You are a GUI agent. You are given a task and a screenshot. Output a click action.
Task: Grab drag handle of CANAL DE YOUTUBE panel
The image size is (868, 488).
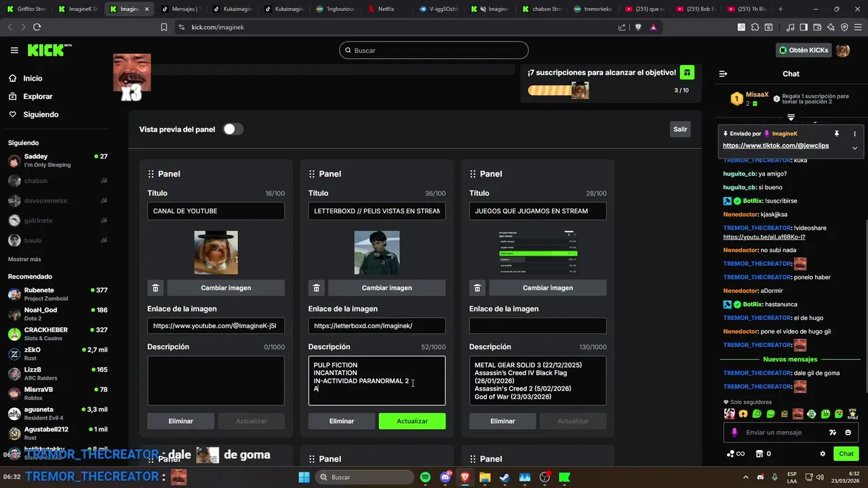click(x=151, y=174)
